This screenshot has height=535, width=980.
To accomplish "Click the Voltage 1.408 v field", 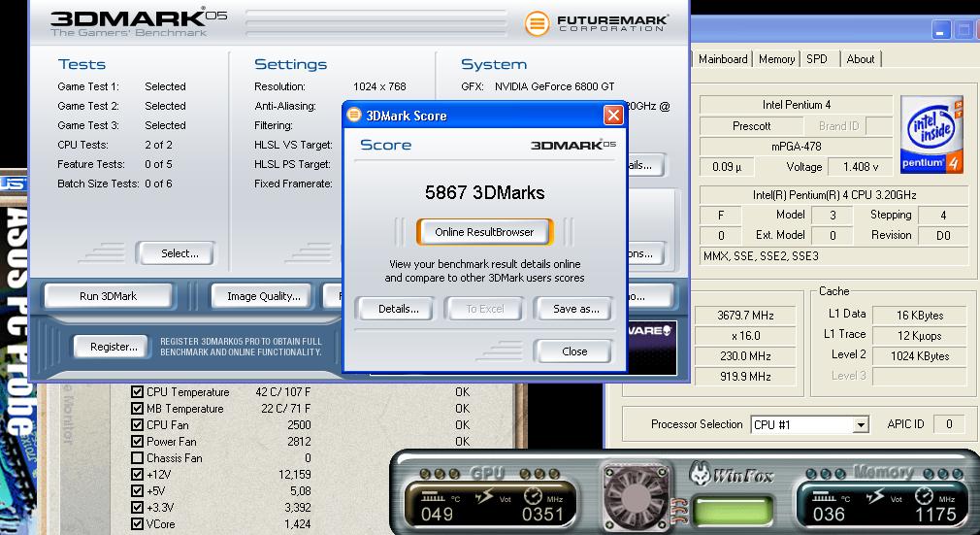I will pos(860,167).
